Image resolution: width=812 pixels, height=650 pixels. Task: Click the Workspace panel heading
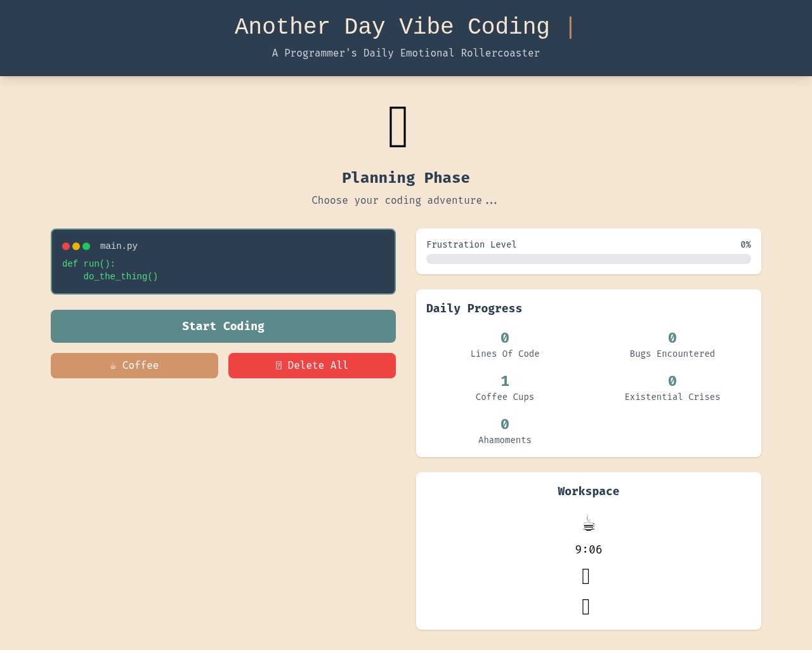(588, 491)
